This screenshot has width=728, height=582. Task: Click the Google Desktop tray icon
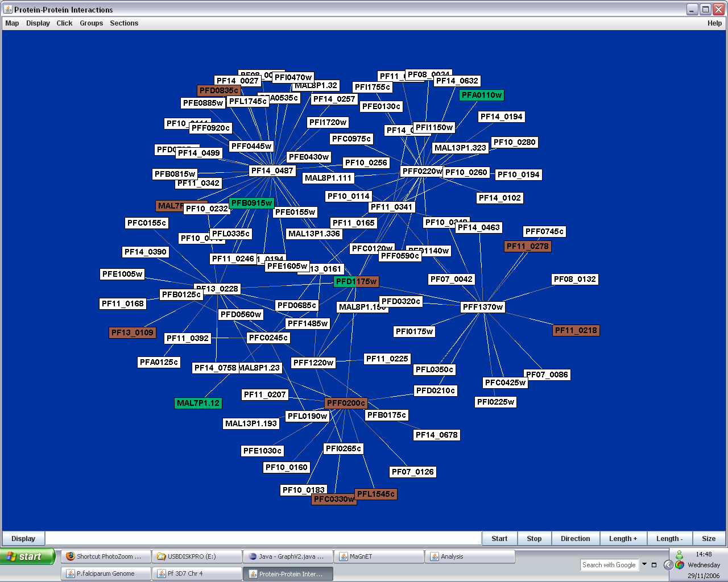pyautogui.click(x=680, y=565)
